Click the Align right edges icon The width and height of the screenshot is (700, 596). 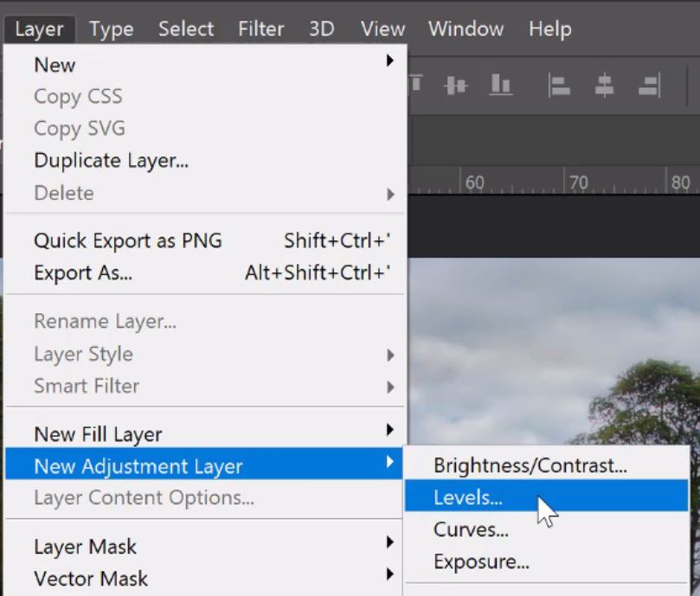tap(648, 85)
